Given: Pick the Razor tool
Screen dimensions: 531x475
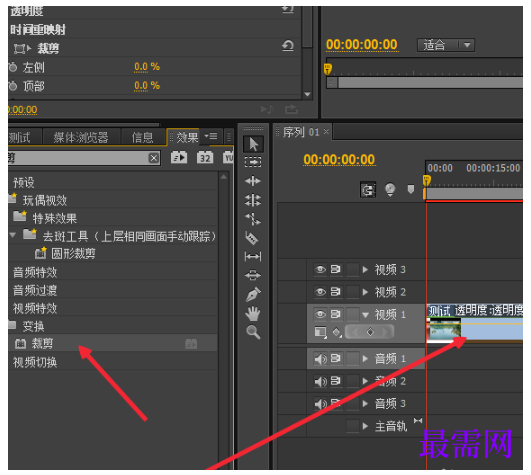Looking at the screenshot, I should [252, 238].
